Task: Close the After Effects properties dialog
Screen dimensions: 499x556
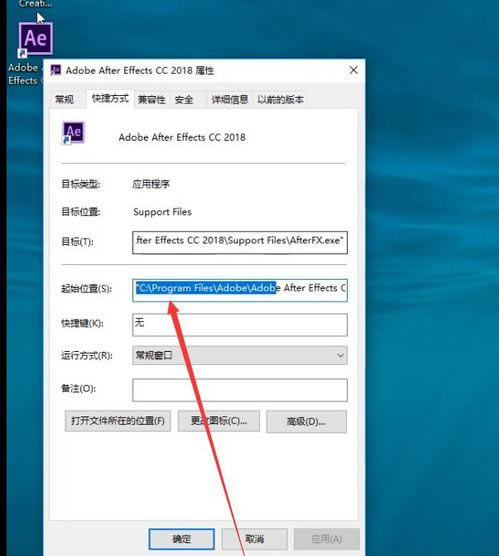Action: pos(353,70)
